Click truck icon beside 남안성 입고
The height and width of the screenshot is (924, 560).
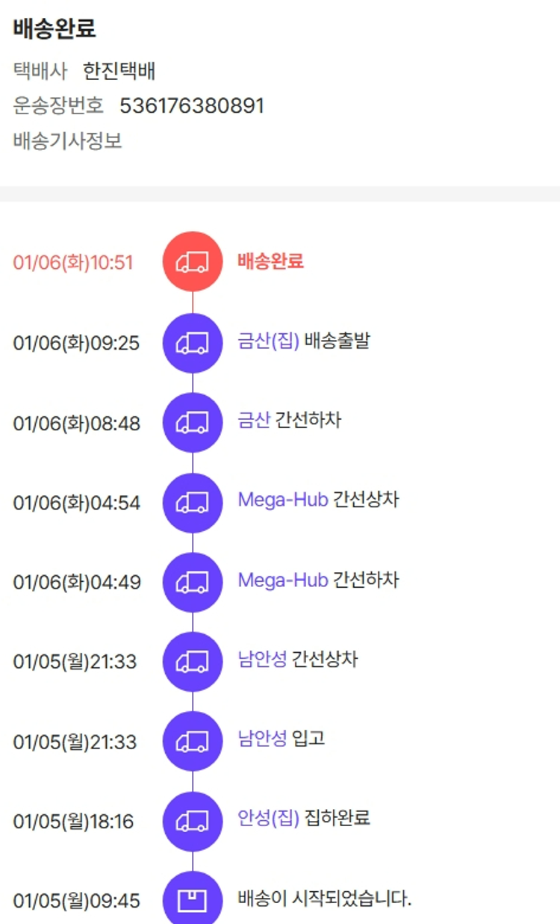pyautogui.click(x=193, y=741)
